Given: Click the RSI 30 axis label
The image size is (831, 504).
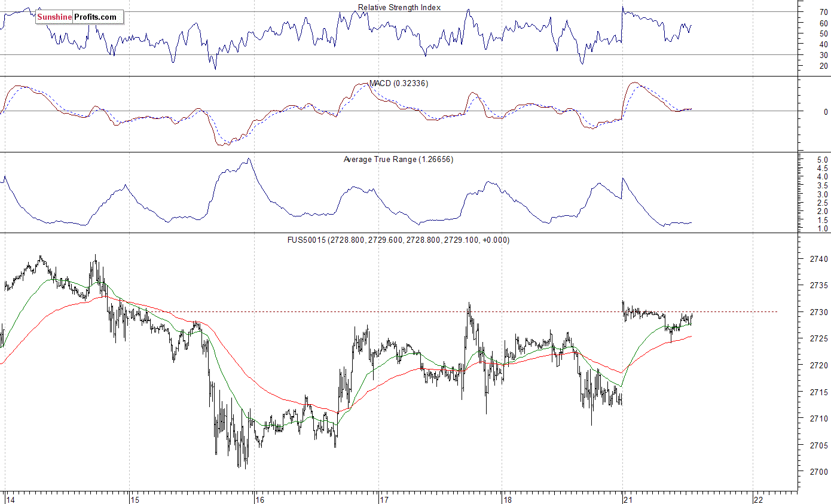Looking at the screenshot, I should [823, 55].
